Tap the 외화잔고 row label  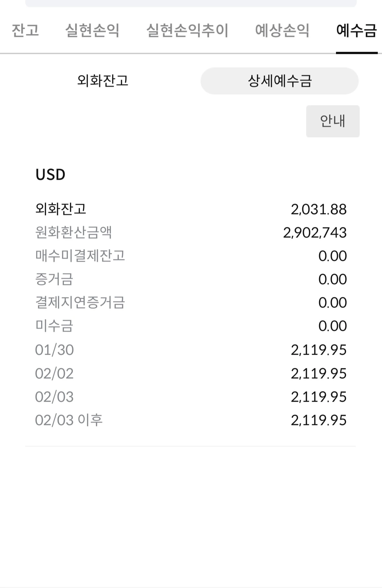[61, 209]
